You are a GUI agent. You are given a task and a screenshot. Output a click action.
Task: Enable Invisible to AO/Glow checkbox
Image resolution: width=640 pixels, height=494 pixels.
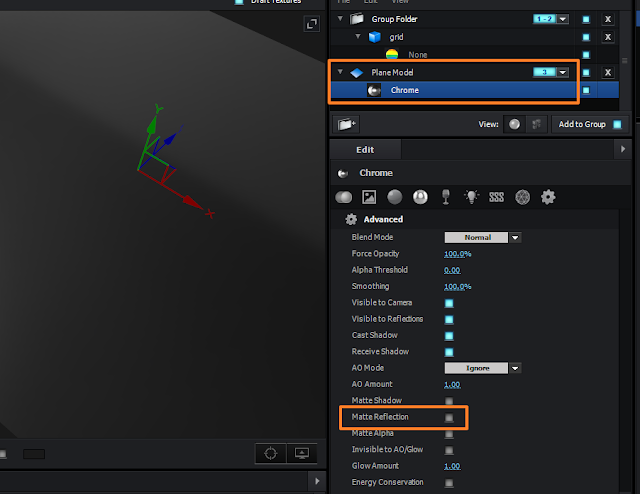pos(449,450)
